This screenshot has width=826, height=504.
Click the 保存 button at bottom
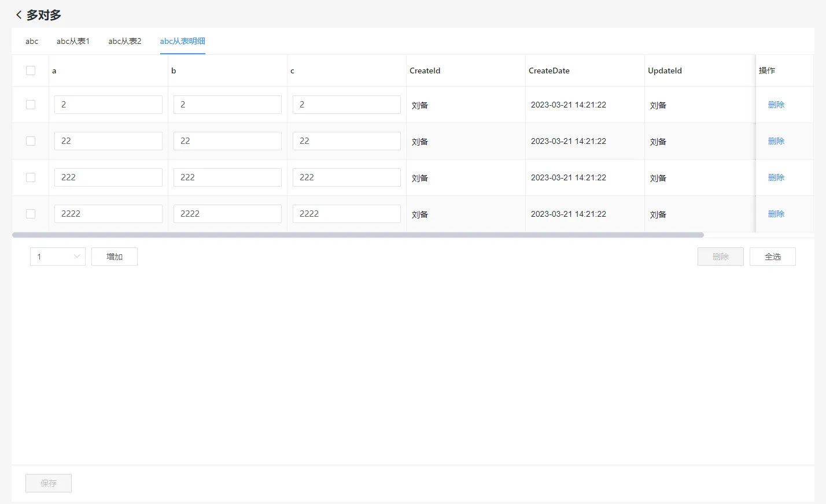49,483
